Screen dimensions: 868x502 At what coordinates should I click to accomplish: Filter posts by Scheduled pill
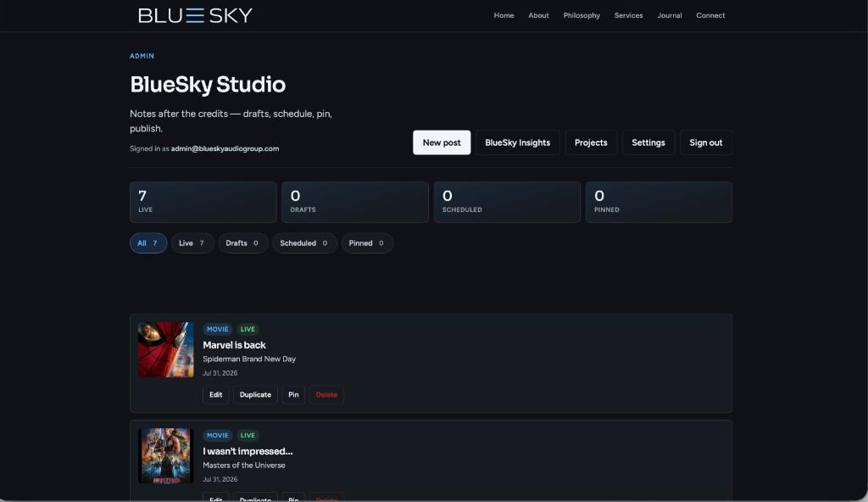[304, 243]
